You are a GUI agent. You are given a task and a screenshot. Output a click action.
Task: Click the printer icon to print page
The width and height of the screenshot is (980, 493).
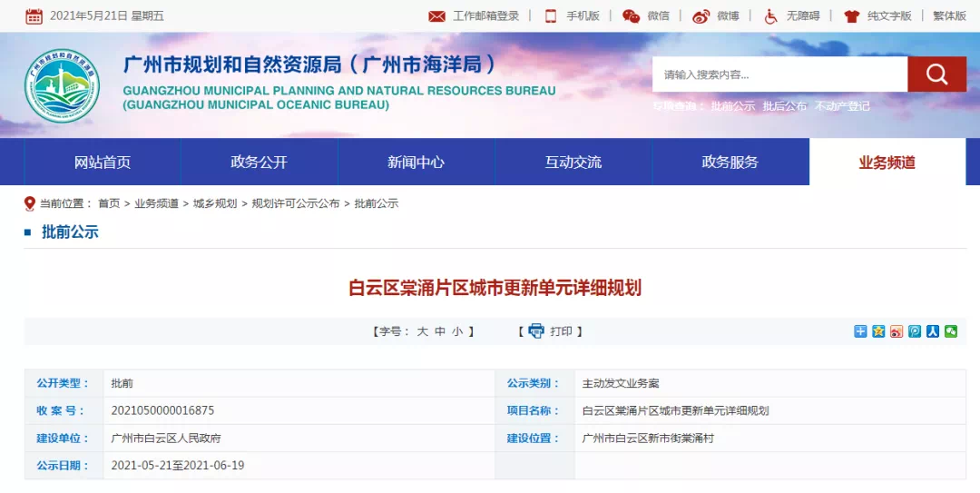(x=536, y=331)
